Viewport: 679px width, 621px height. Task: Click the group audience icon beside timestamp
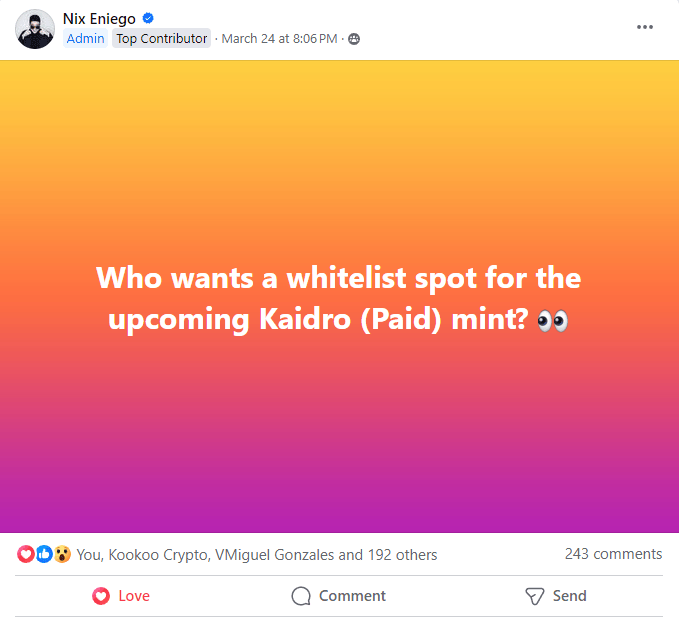coord(354,39)
